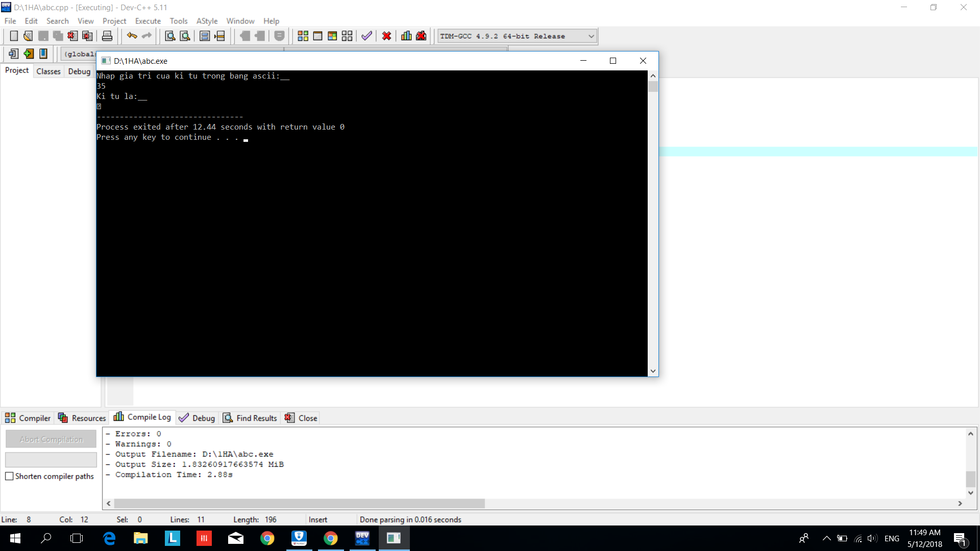Open the Edit menu
The width and height of the screenshot is (980, 551).
pyautogui.click(x=31, y=21)
